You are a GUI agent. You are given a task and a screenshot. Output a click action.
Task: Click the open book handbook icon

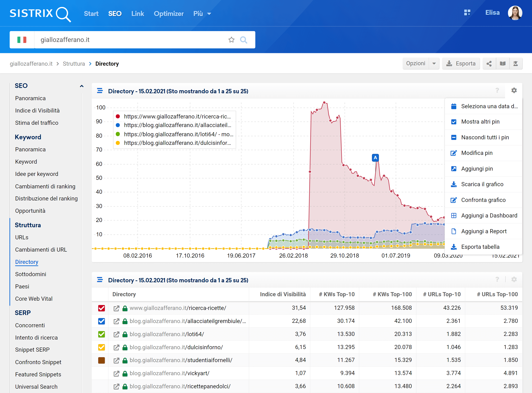pyautogui.click(x=503, y=63)
